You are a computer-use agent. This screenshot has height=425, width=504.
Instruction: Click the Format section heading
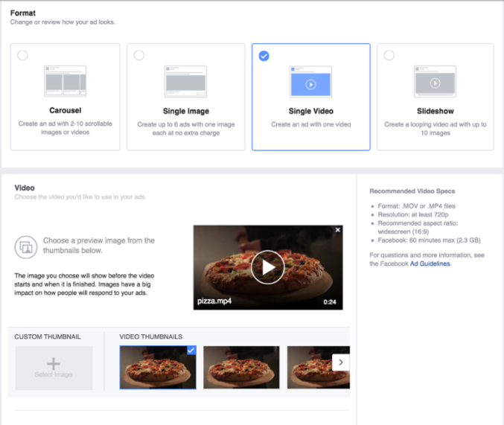23,13
